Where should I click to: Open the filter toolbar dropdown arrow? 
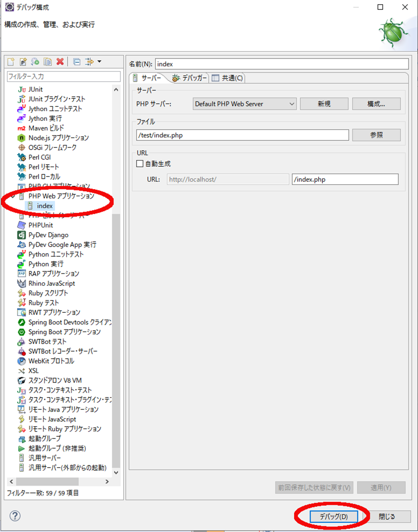[99, 62]
